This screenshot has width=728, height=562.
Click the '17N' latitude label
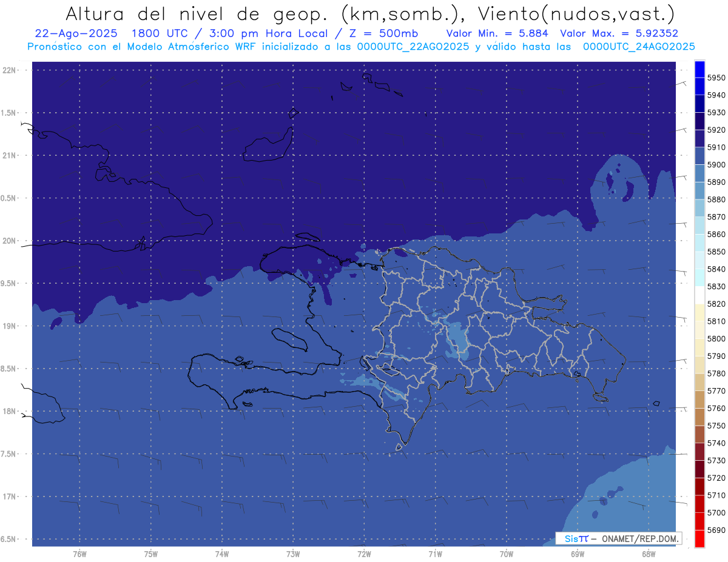click(10, 497)
